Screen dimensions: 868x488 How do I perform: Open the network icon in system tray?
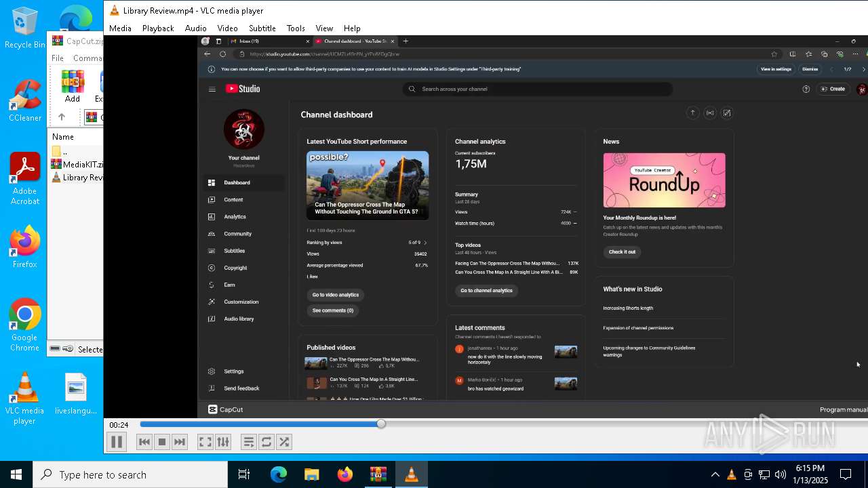[x=764, y=474]
